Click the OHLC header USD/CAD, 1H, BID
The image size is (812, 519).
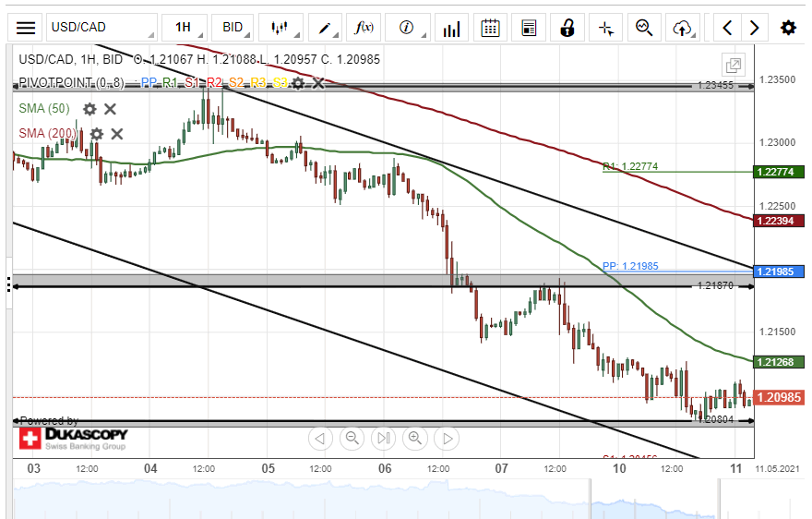pos(70,59)
